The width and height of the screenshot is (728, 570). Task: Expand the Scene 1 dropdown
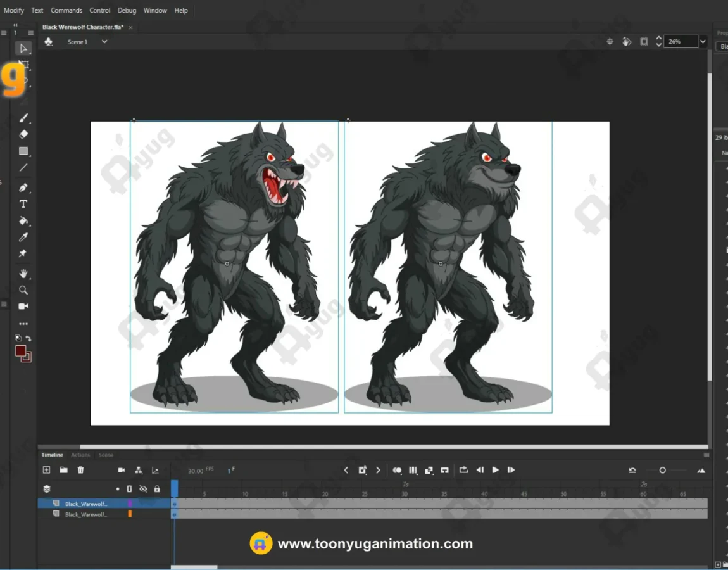[104, 42]
